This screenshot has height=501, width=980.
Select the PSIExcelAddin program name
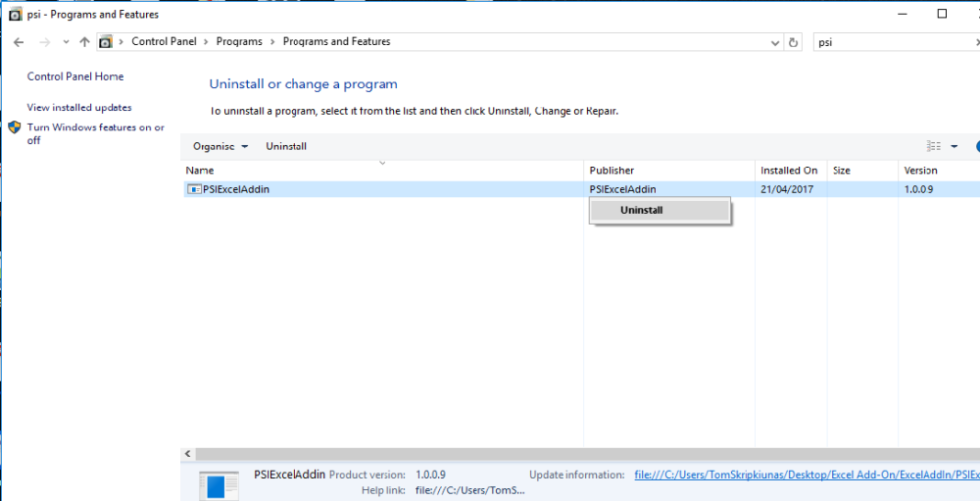tap(237, 189)
